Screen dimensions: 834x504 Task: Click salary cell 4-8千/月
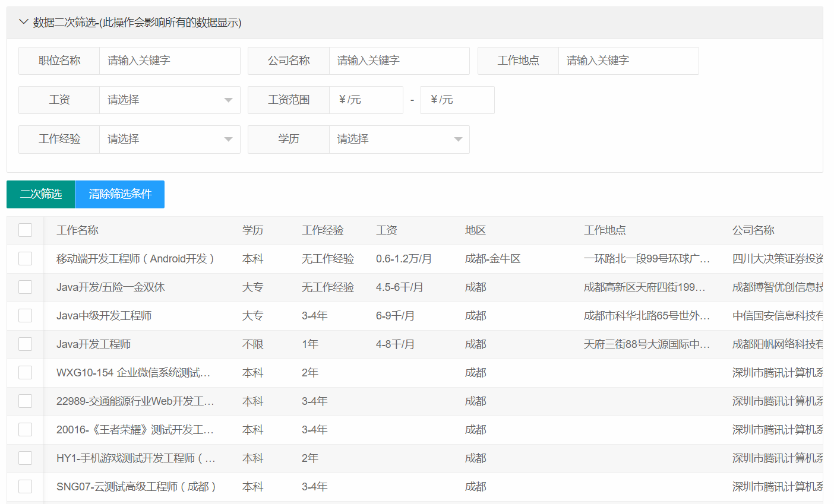pyautogui.click(x=396, y=344)
